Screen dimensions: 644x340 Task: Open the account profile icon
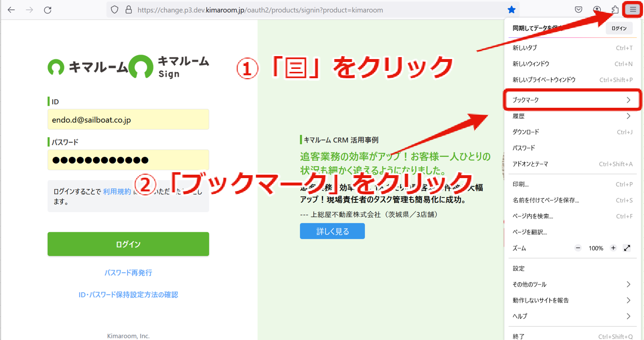coord(597,10)
